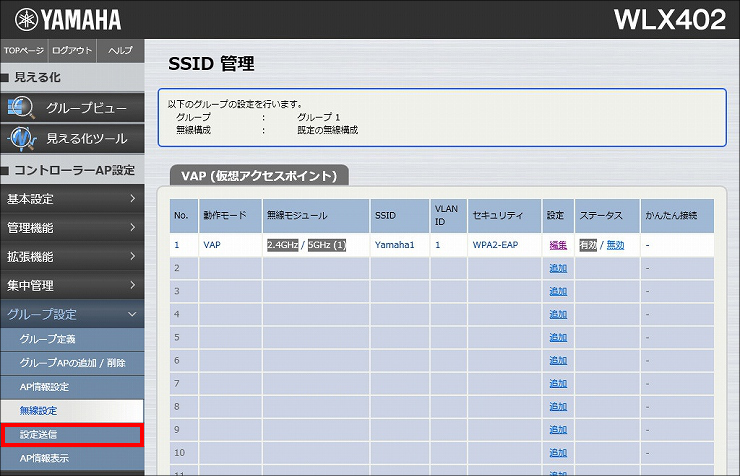Click 見える化 section header
The height and width of the screenshot is (476, 740).
tap(72, 77)
